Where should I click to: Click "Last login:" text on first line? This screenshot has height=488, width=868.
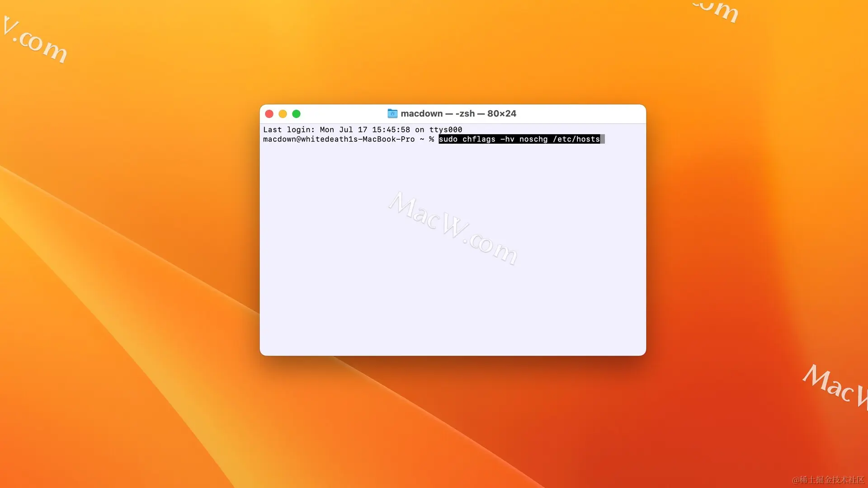[x=288, y=130]
